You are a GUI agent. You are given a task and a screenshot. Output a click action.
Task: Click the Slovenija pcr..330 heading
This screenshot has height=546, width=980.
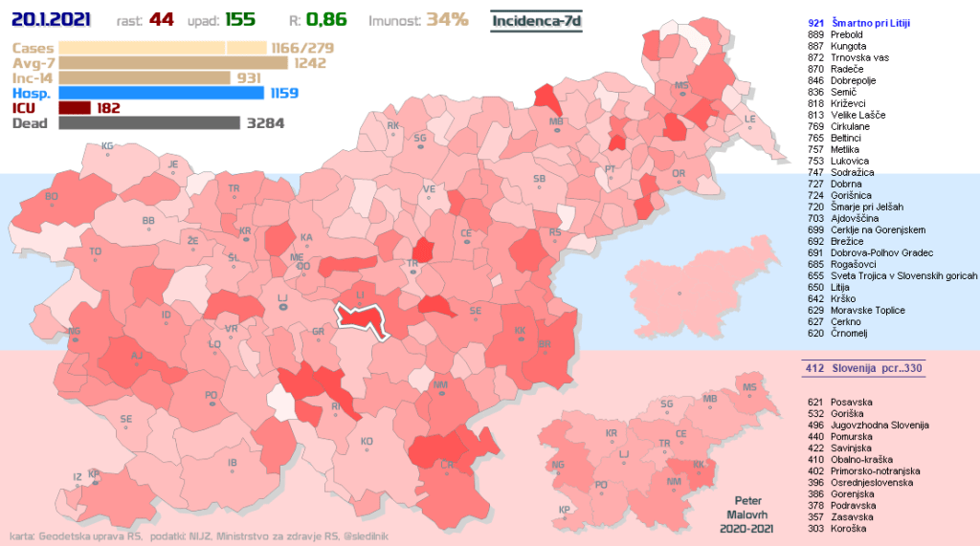pos(862,367)
